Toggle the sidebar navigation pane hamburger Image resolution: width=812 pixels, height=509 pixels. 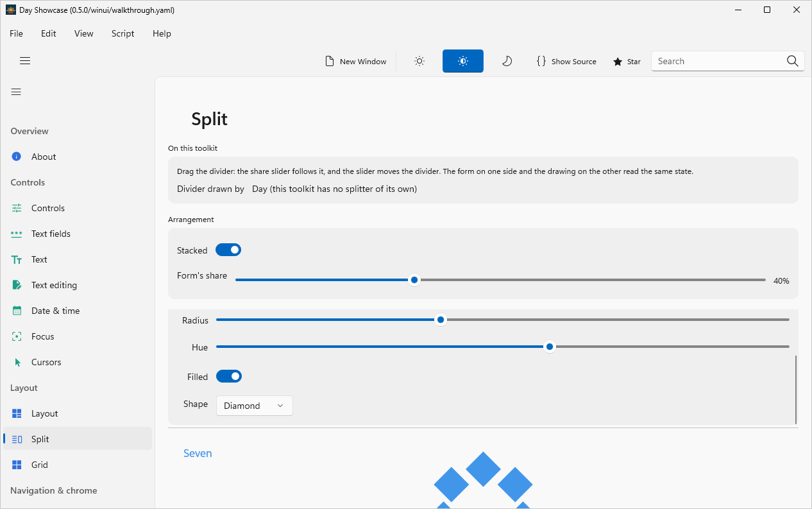pos(16,92)
